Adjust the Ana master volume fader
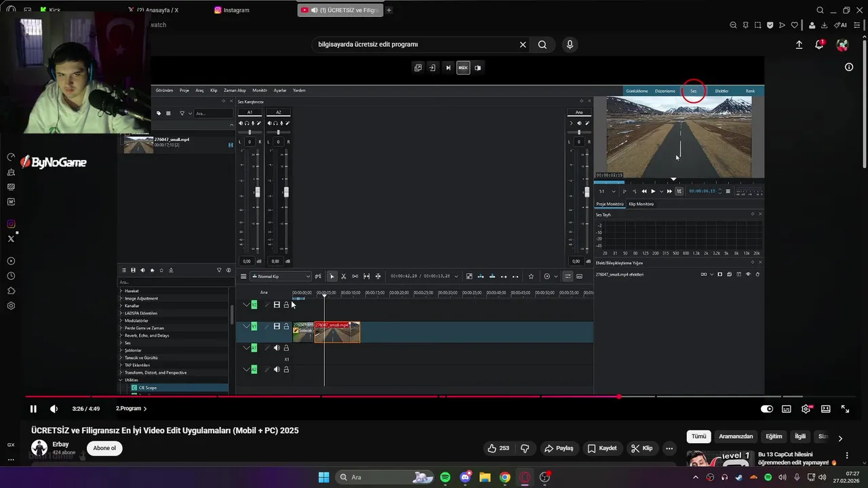This screenshot has height=488, width=868. [587, 192]
